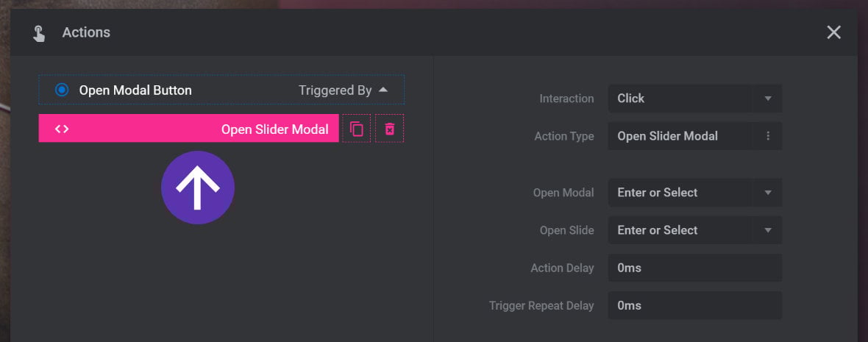Click the duplicate action icon
This screenshot has height=342, width=868.
(x=357, y=129)
